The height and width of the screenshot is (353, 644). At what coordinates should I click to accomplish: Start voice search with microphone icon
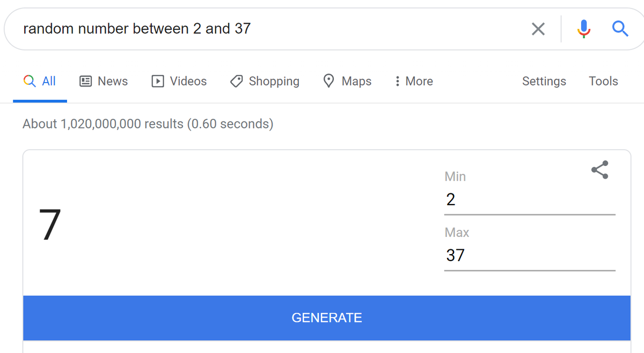[584, 29]
